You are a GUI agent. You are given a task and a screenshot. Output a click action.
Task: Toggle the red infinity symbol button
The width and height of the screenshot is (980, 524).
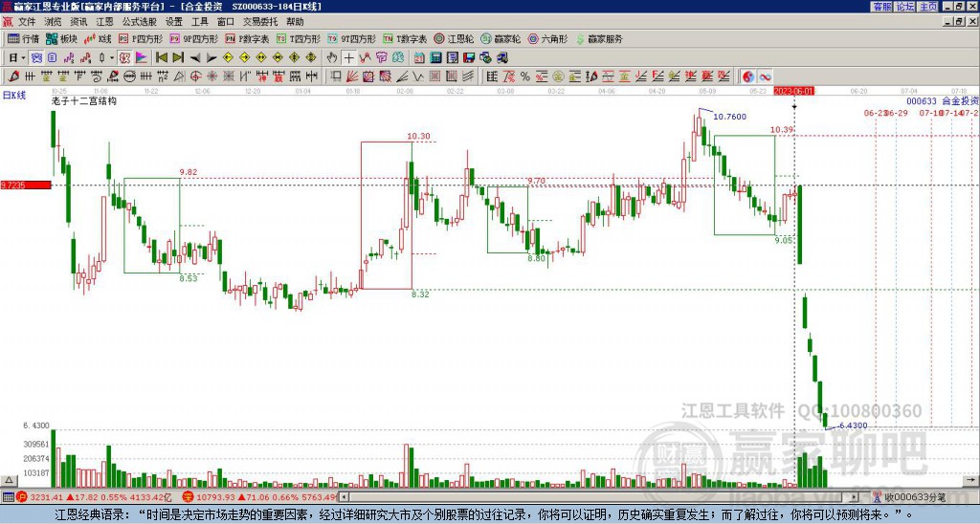[765, 76]
